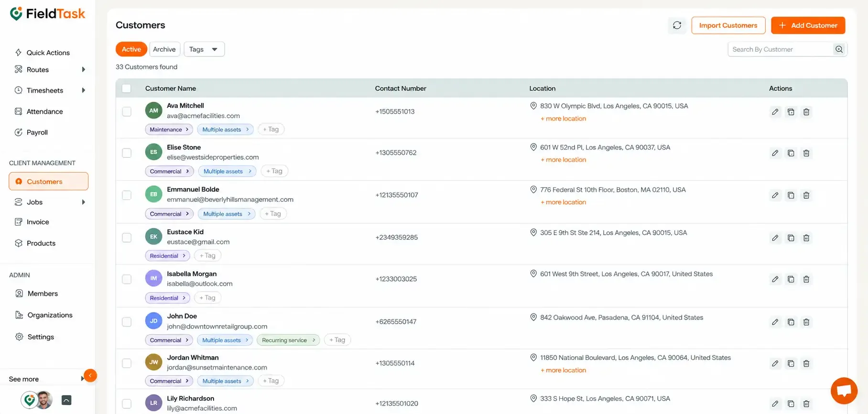This screenshot has width=868, height=414.
Task: Check the Isabella Morgan row checkbox
Action: coord(127,279)
